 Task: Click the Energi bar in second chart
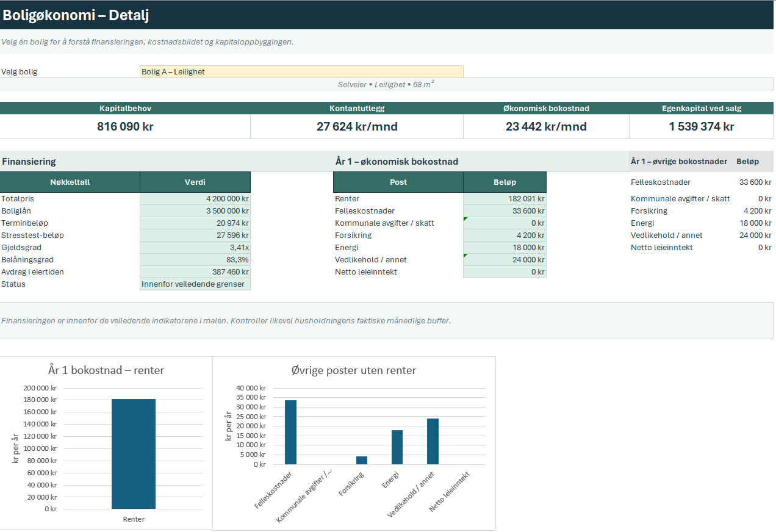click(x=397, y=447)
